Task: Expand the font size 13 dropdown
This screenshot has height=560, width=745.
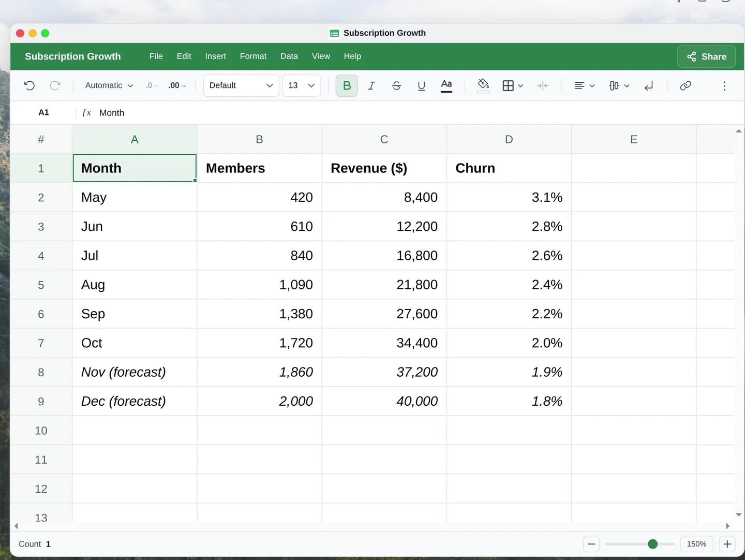Action: (302, 85)
